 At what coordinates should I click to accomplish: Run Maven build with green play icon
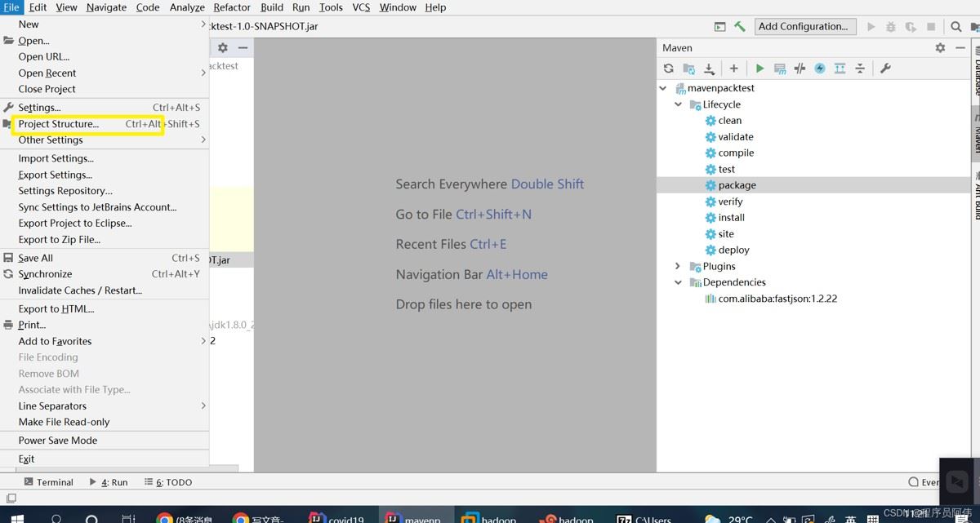tap(759, 69)
